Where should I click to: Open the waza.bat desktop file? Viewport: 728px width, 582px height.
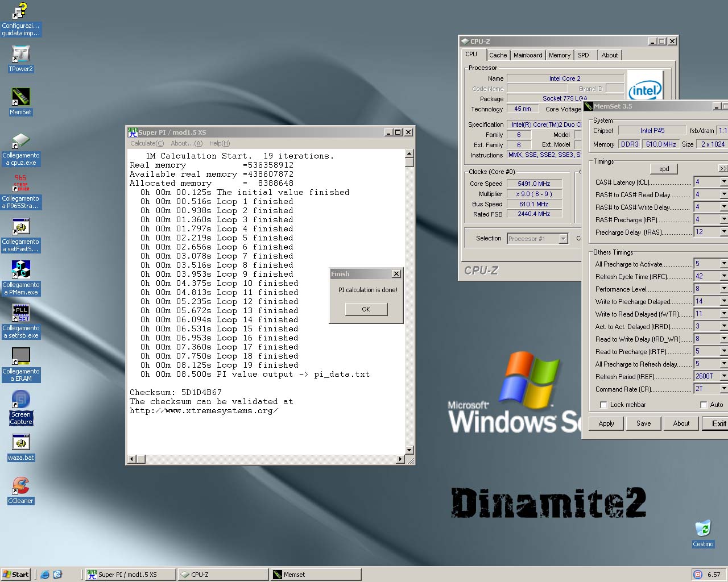click(x=20, y=448)
